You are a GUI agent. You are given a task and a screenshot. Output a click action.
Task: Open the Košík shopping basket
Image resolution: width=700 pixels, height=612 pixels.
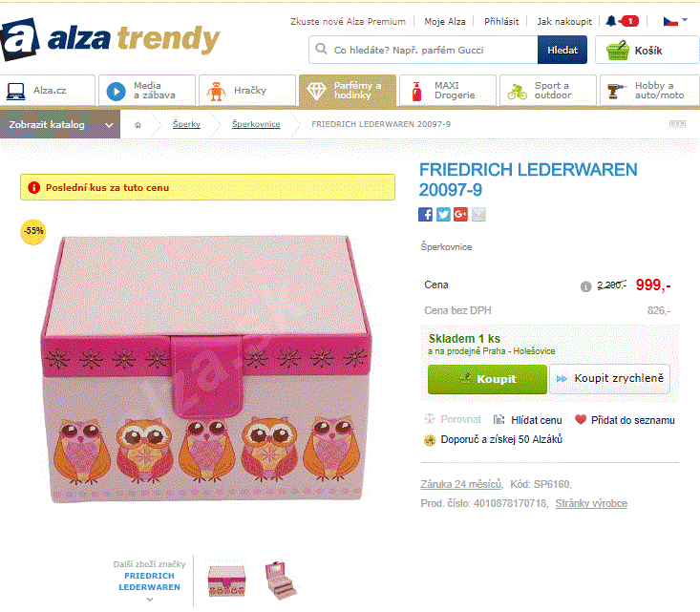[647, 51]
